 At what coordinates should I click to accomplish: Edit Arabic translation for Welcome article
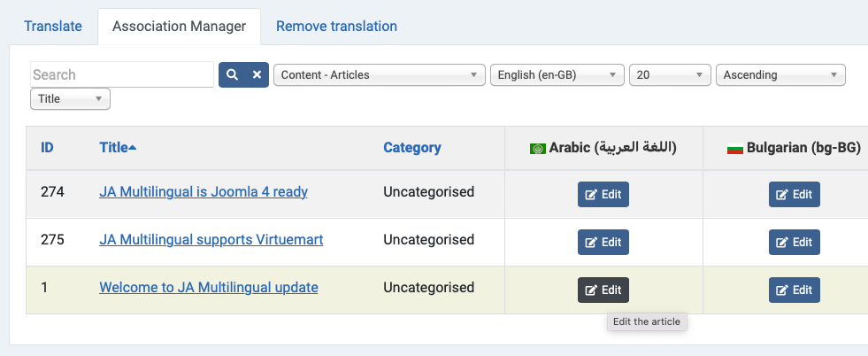[x=603, y=290]
